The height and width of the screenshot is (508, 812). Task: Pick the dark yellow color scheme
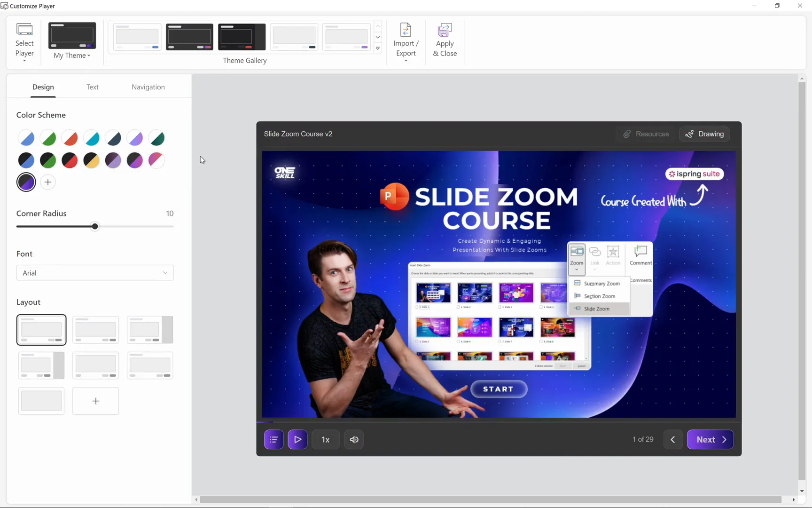92,160
